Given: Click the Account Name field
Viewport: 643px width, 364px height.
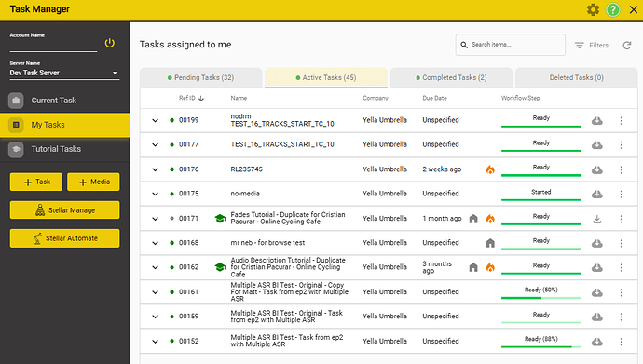Looking at the screenshot, I should pyautogui.click(x=53, y=47).
